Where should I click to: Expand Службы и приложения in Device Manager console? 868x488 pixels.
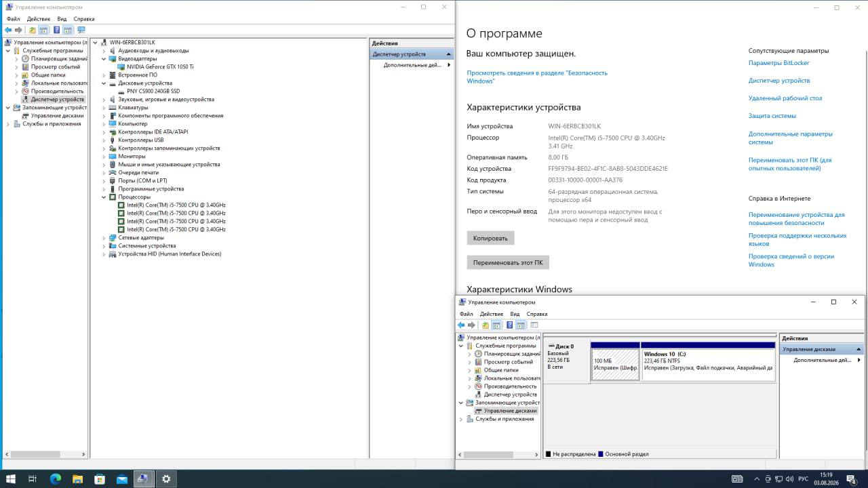click(8, 124)
